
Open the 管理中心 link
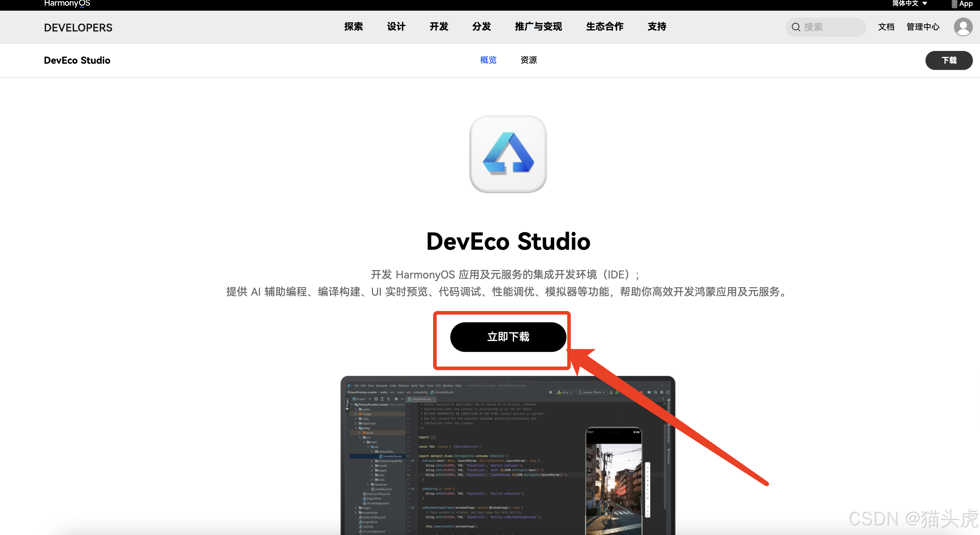click(923, 27)
